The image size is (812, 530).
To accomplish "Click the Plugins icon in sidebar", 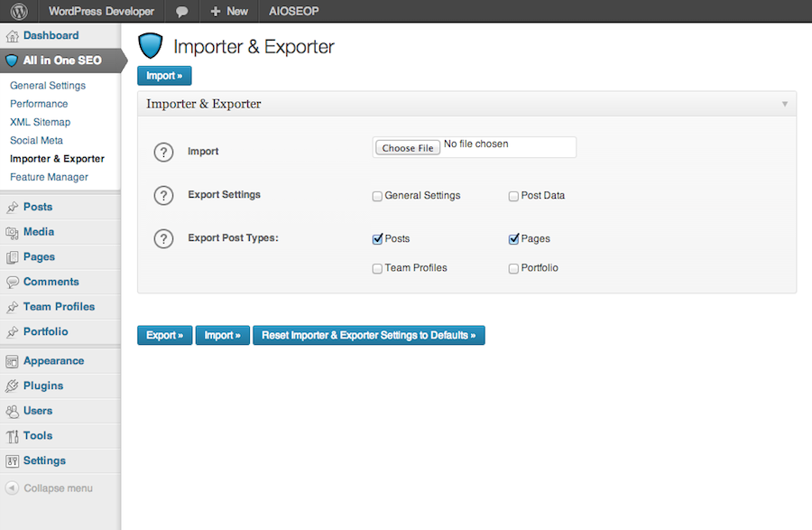I will pos(12,386).
